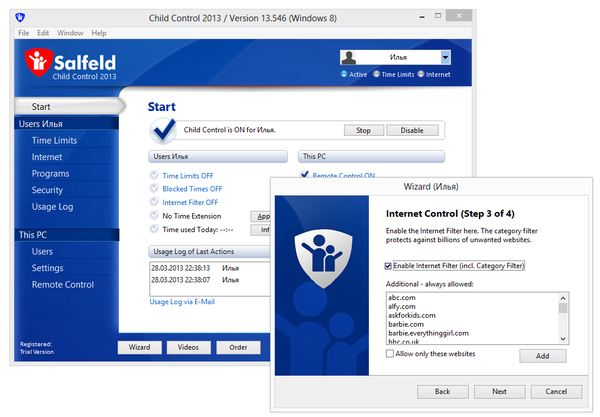Click Users Илья panel header in Start page
The height and width of the screenshot is (417, 600).
218,156
